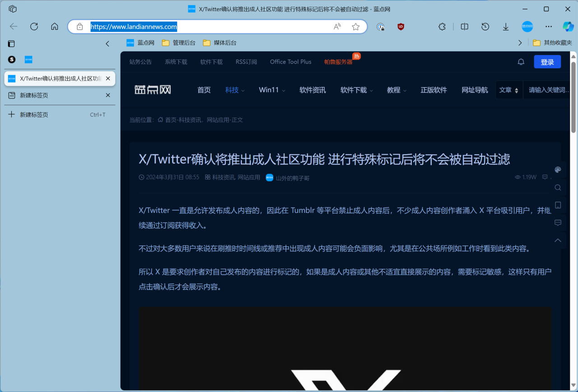The height and width of the screenshot is (392, 578).
Task: Select the X/Twitter article tab
Action: pyautogui.click(x=60, y=78)
